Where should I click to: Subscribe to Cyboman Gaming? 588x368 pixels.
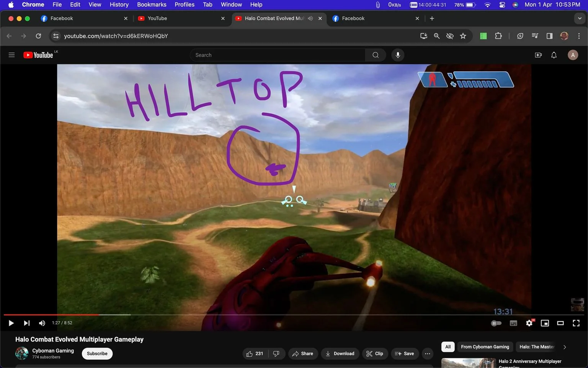[97, 353]
